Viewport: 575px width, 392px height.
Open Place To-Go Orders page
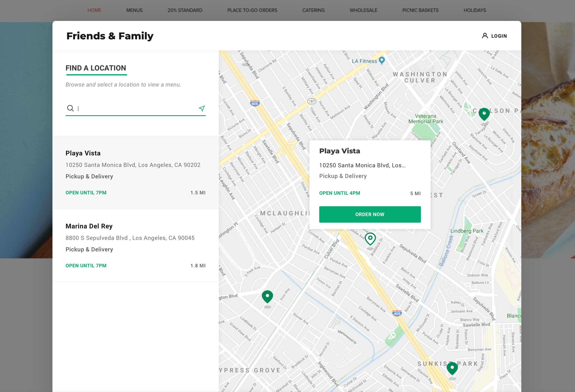click(252, 10)
